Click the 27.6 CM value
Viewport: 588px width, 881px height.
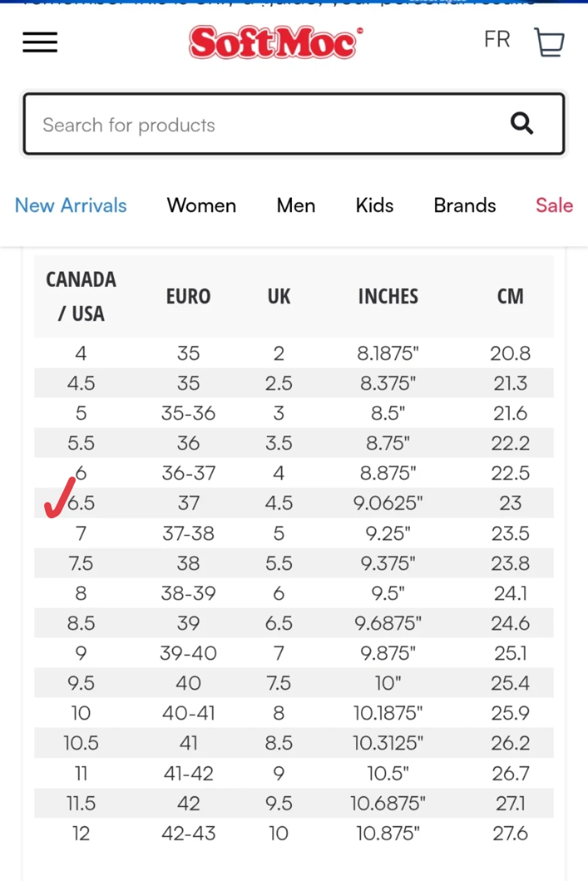[510, 833]
